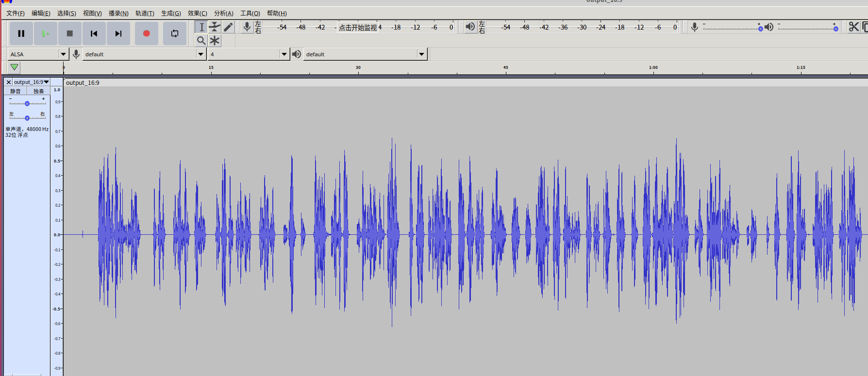
Task: Click the Play button
Action: click(x=46, y=33)
